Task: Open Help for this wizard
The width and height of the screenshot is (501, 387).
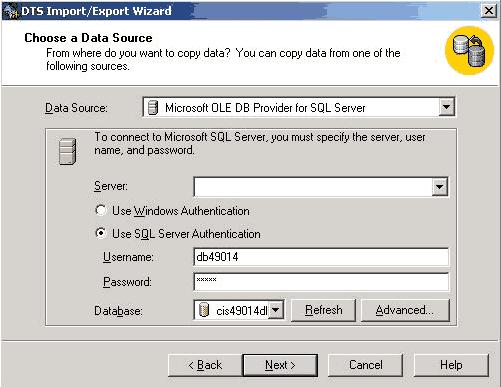Action: click(451, 365)
